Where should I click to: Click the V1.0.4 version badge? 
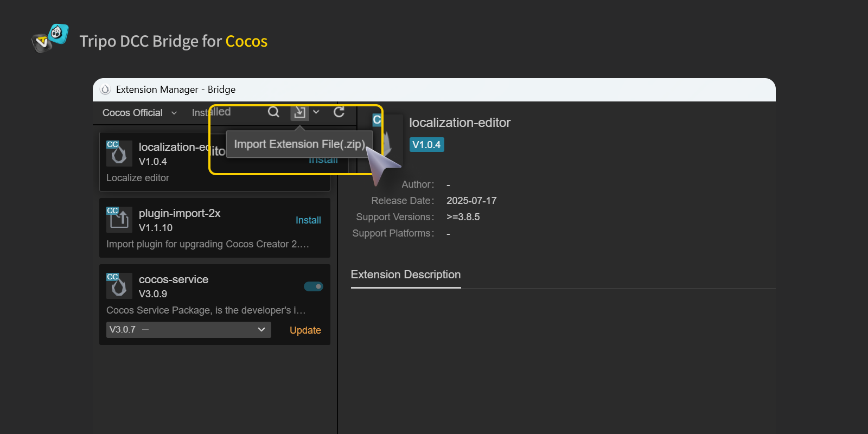click(426, 145)
